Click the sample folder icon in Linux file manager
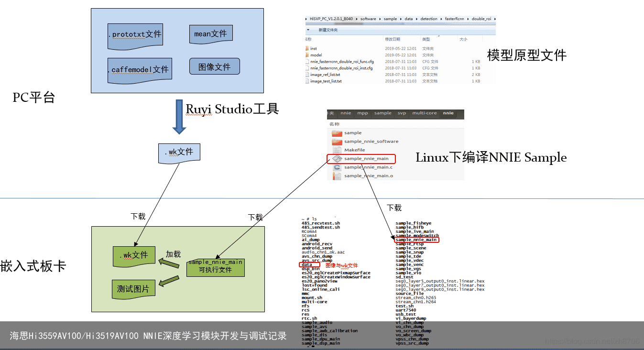 point(337,133)
